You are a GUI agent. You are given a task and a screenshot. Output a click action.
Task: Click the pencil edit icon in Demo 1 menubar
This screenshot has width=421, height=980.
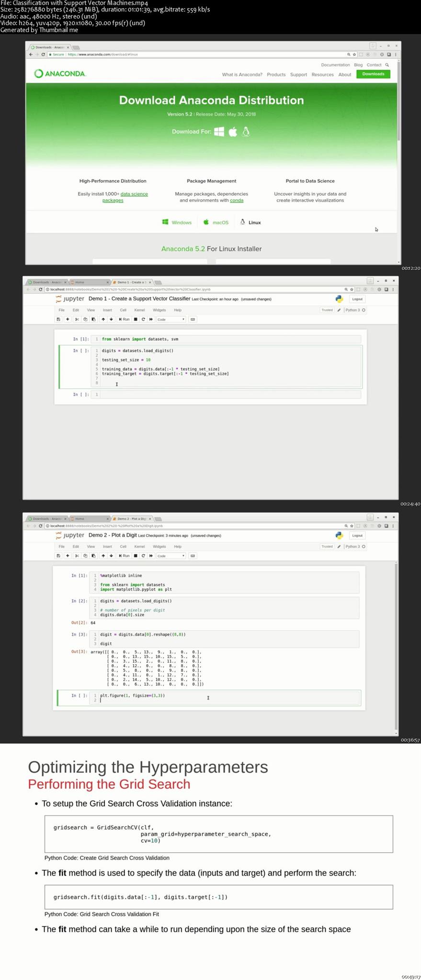(339, 310)
